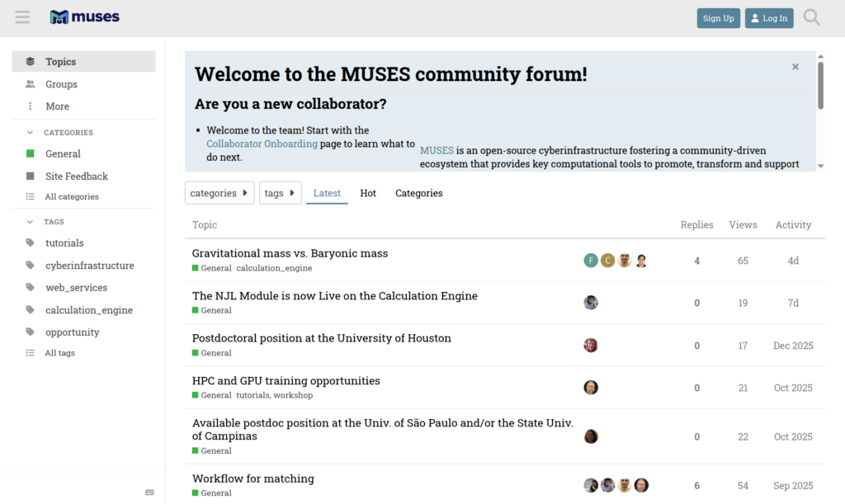Open the search magnifier icon

pyautogui.click(x=811, y=17)
